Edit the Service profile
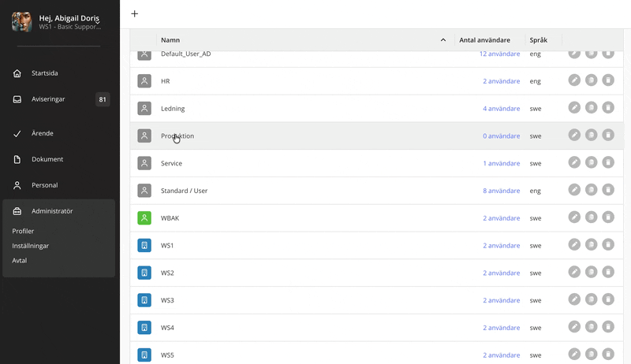 pyautogui.click(x=574, y=163)
